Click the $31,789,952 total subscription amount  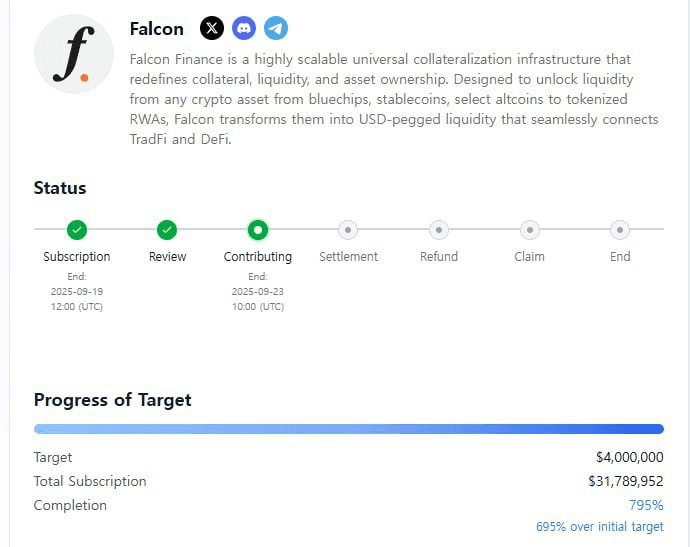tap(626, 481)
